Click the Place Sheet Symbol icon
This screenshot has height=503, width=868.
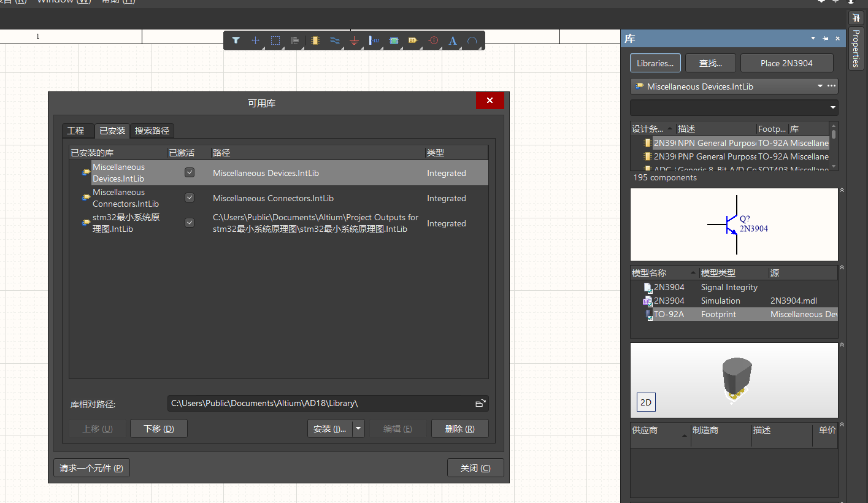pyautogui.click(x=394, y=40)
